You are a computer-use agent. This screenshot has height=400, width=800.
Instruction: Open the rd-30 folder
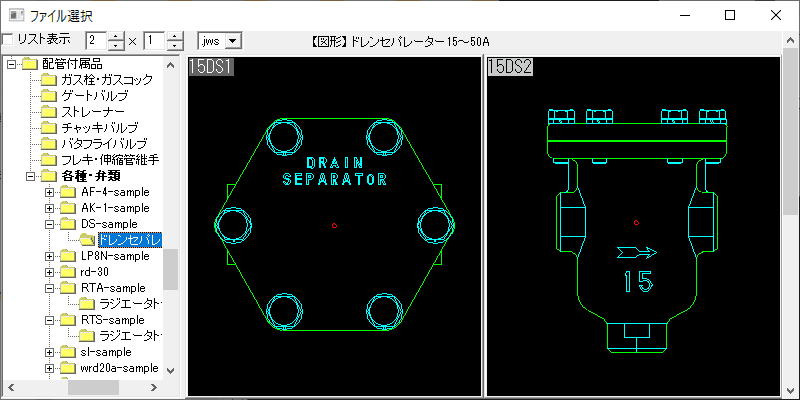click(95, 272)
